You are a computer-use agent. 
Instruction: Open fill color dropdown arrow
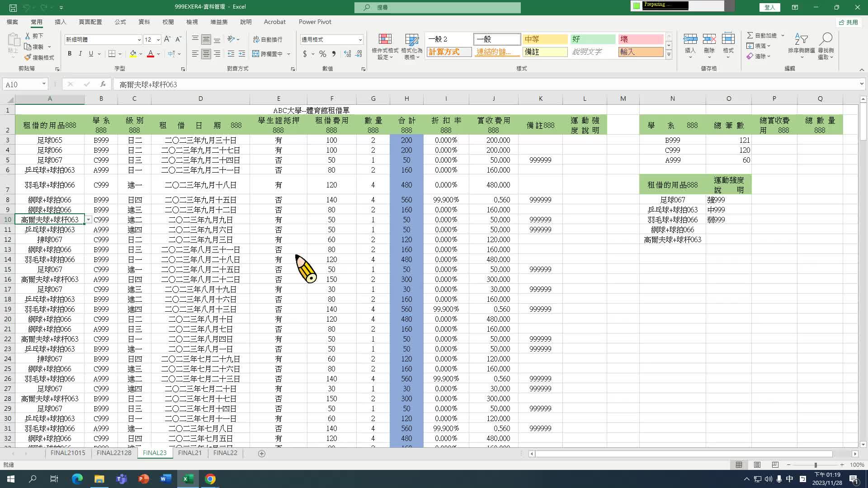(x=141, y=54)
